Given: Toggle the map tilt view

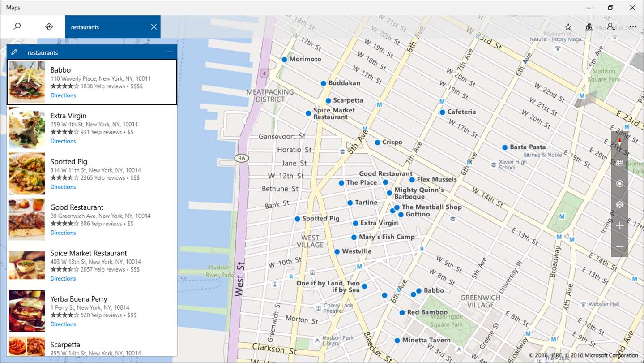Looking at the screenshot, I should [619, 163].
